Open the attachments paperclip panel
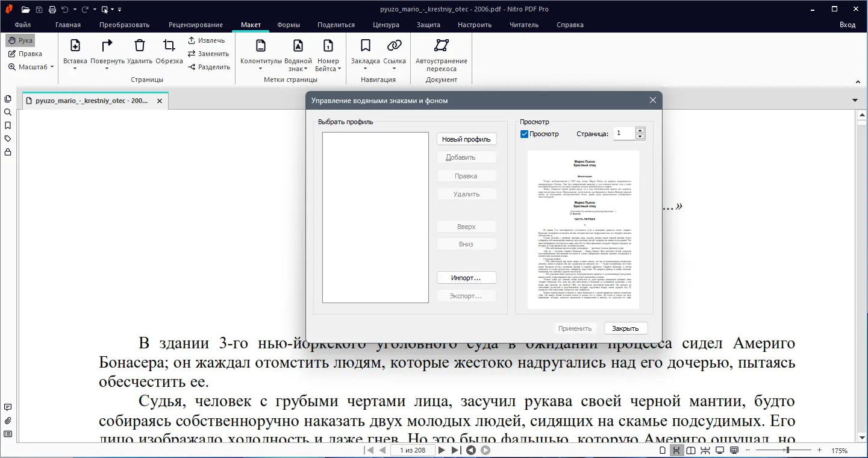 click(x=8, y=421)
